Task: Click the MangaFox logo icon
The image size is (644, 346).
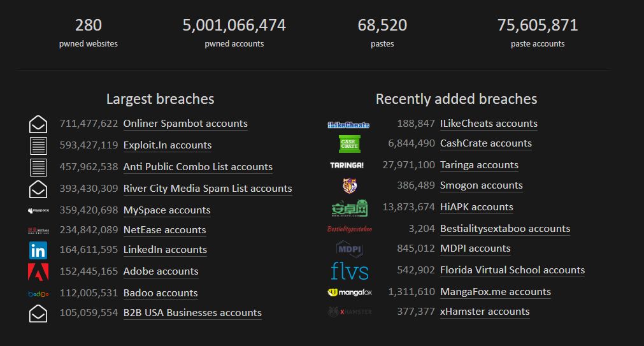Action: [x=349, y=292]
